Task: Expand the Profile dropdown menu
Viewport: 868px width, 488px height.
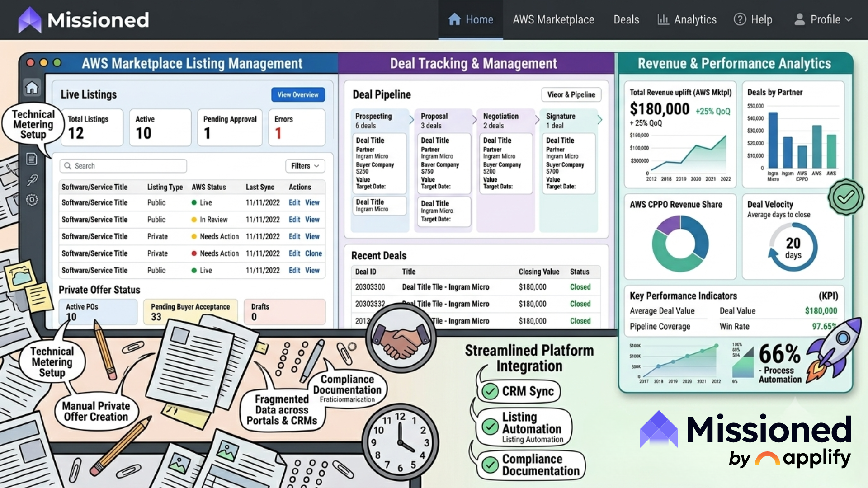Action: point(823,19)
